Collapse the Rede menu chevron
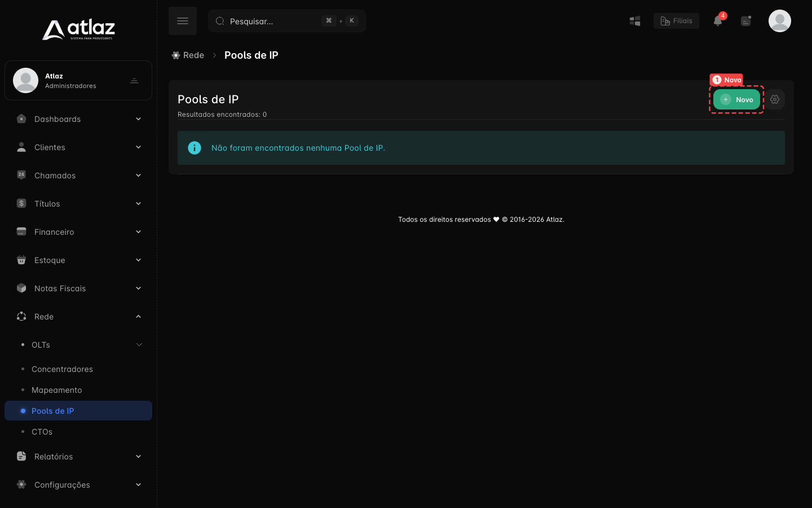812x508 pixels. tap(138, 317)
